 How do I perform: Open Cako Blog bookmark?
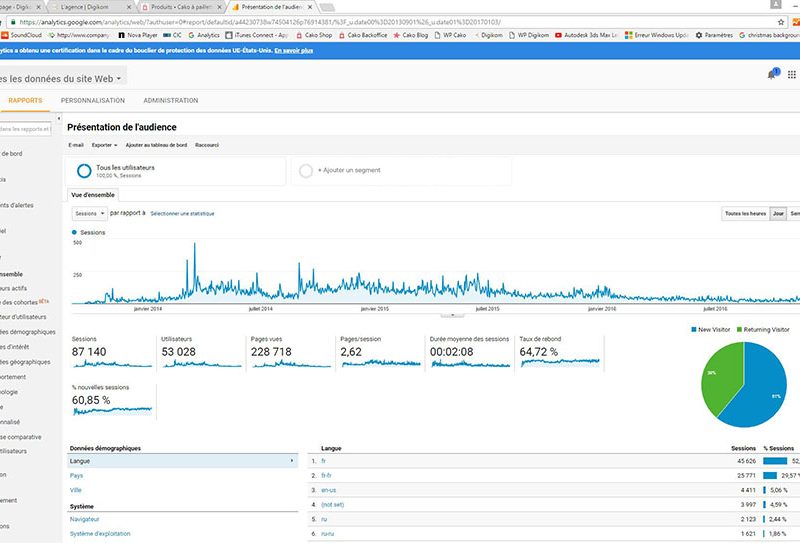(x=410, y=35)
